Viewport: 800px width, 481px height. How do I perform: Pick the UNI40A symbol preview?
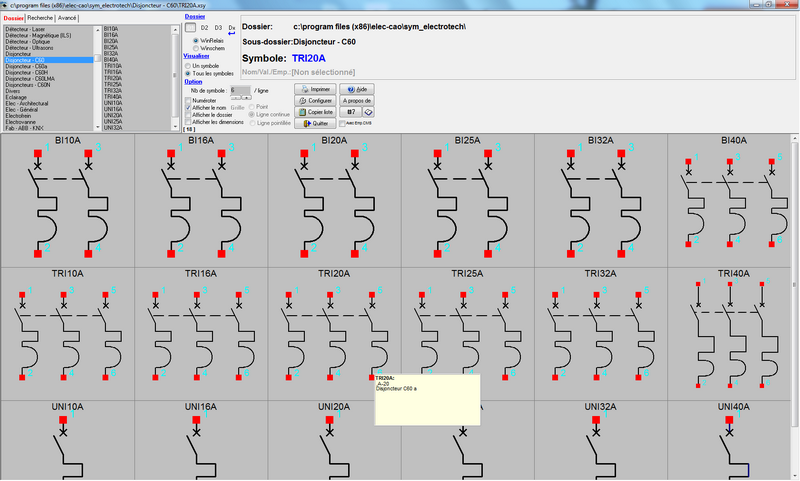[729, 441]
